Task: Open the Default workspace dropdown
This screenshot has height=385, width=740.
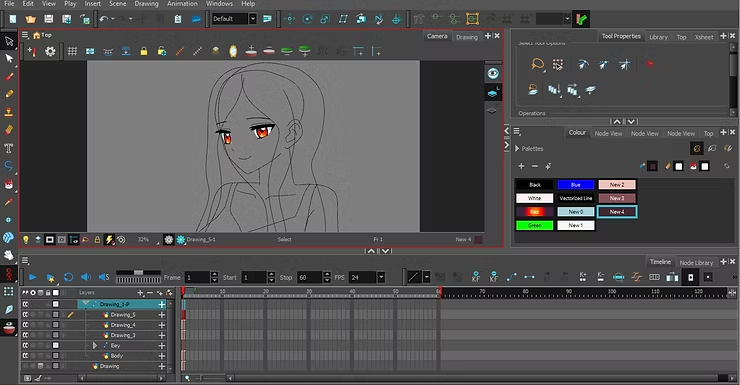Action: [x=253, y=19]
